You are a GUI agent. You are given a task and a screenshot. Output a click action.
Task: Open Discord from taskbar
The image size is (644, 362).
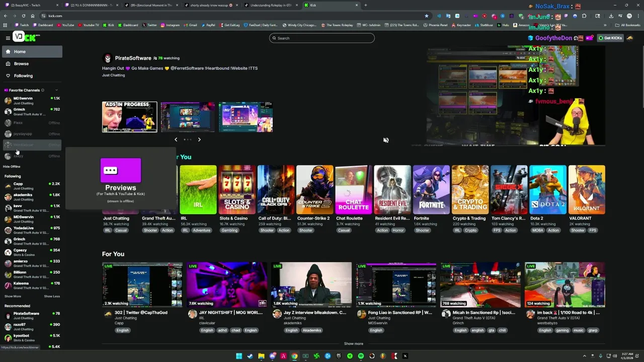coord(272,356)
